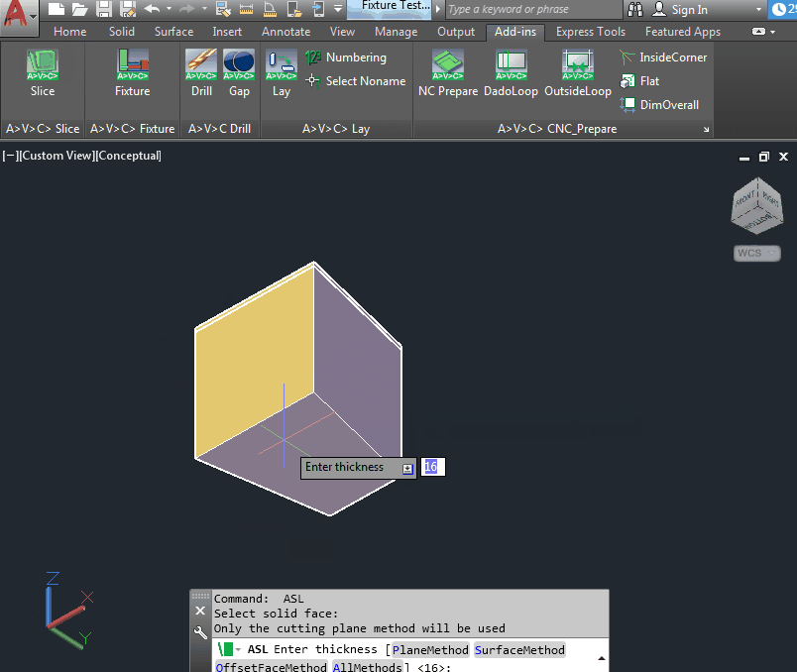Launch the Lay tool

point(282,73)
